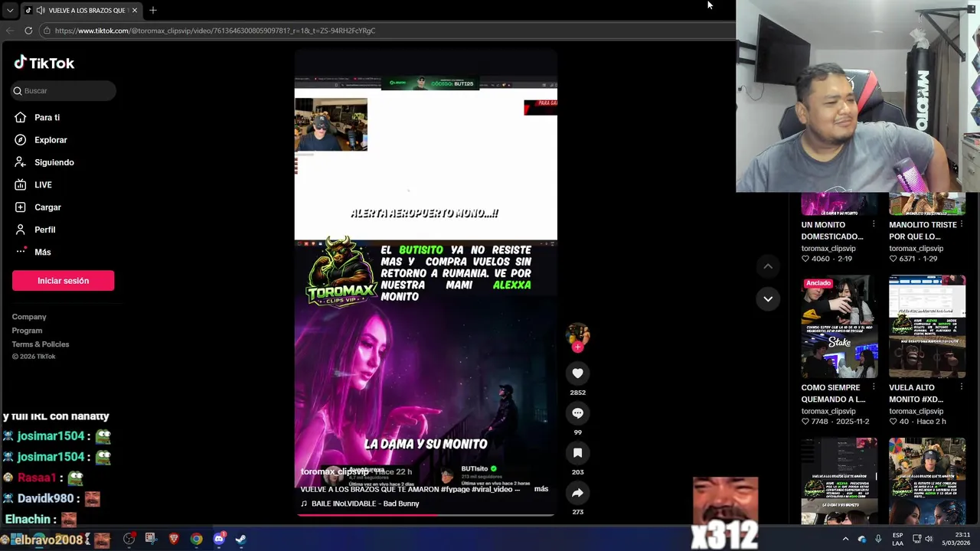This screenshot has width=980, height=551.
Task: Go to the previous video with up chevron
Action: click(x=768, y=266)
